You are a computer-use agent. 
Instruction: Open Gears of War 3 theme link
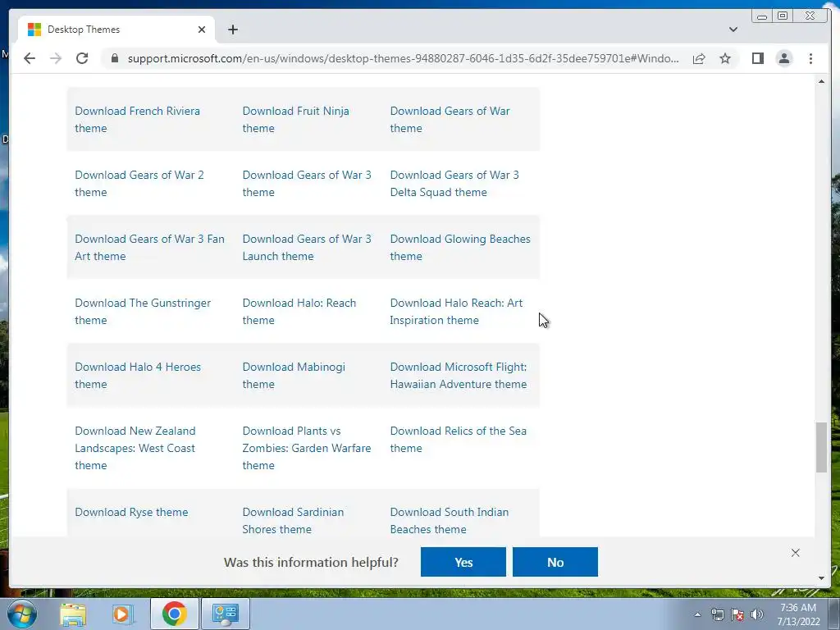tap(307, 183)
